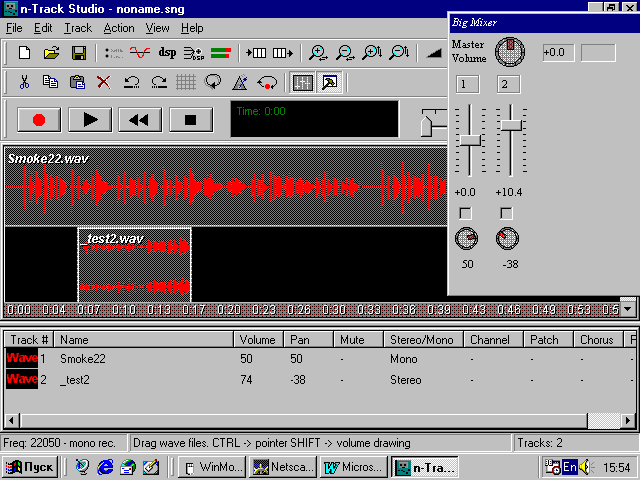This screenshot has width=640, height=480.
Task: Zoom in vertically on waveforms
Action: pyautogui.click(x=372, y=53)
